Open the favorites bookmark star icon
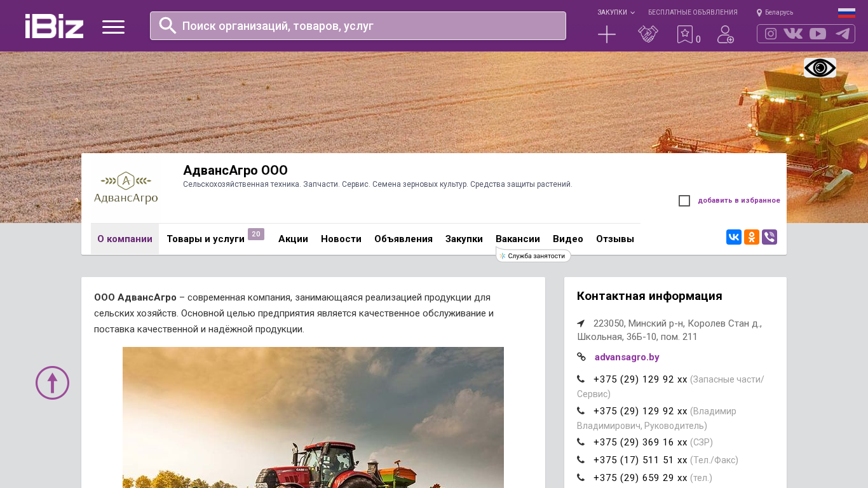This screenshot has height=488, width=868. (x=684, y=34)
